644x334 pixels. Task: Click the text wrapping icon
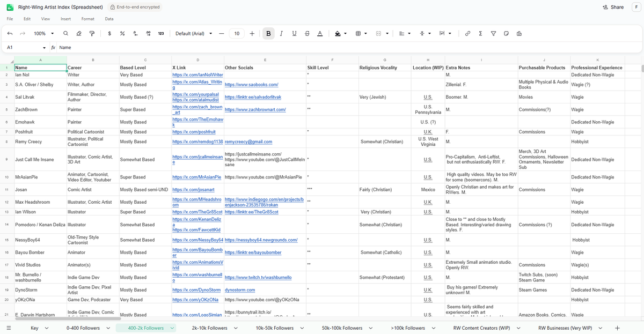(x=442, y=33)
